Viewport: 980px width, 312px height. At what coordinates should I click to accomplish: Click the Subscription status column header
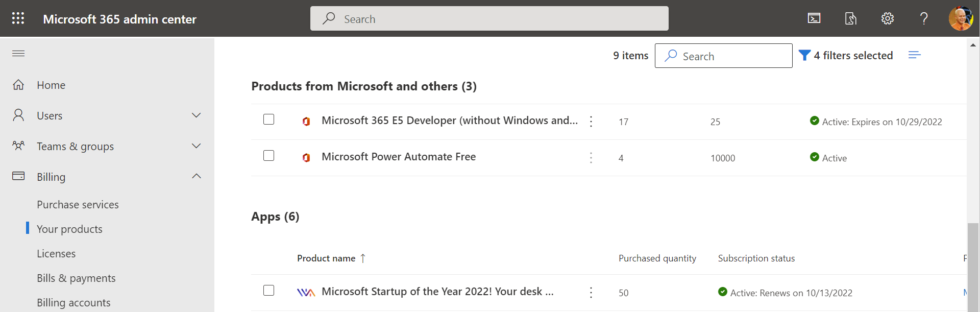coord(756,258)
